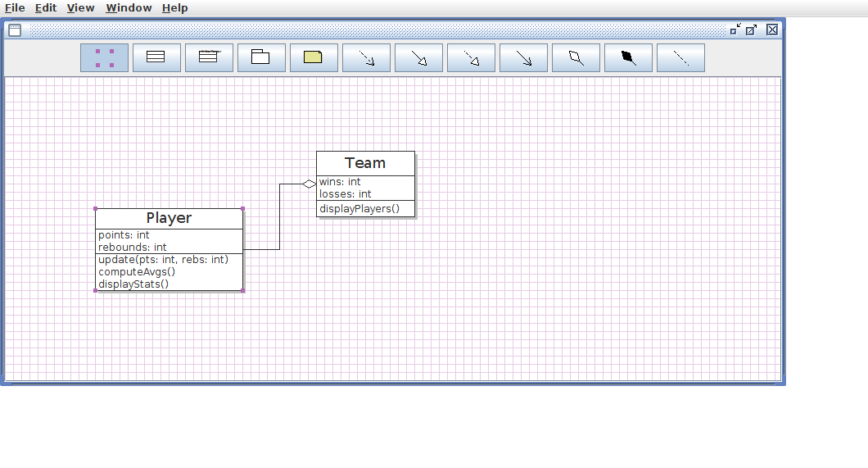Viewport: 868px width, 468px height.
Task: Pick the dashed Interface inheritance arrow tool
Action: click(x=471, y=57)
